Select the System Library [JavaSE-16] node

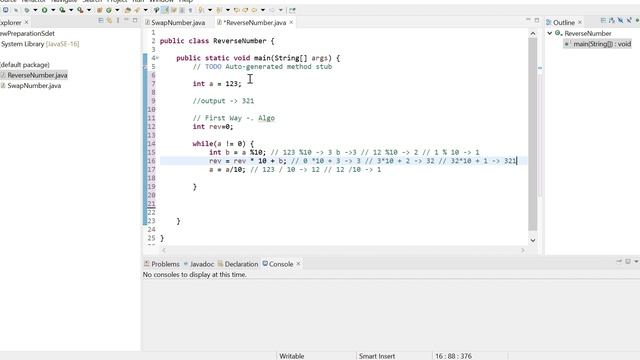[40, 44]
